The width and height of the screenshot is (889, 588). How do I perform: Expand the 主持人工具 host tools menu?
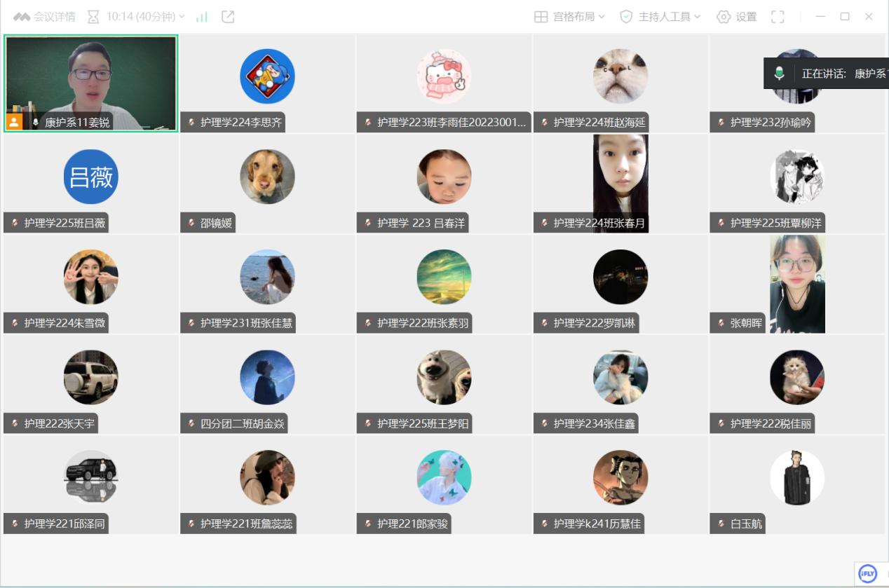coord(660,17)
